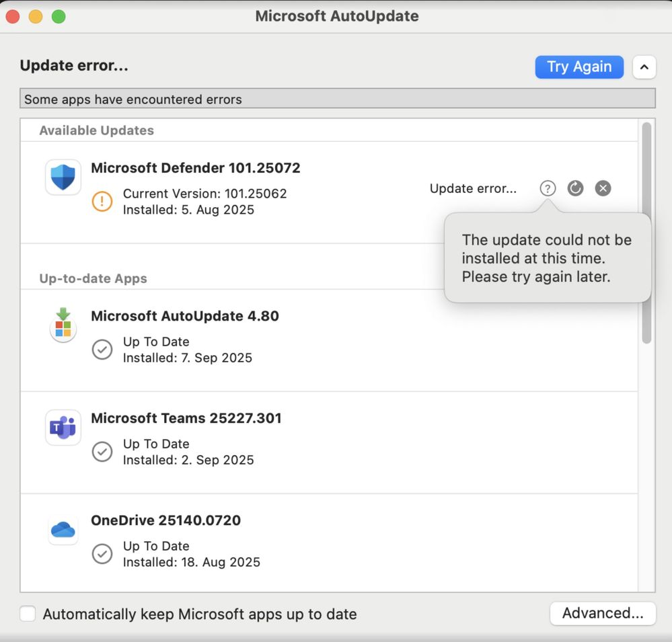
Task: Dismiss the Defender update with the X icon
Action: click(x=603, y=188)
